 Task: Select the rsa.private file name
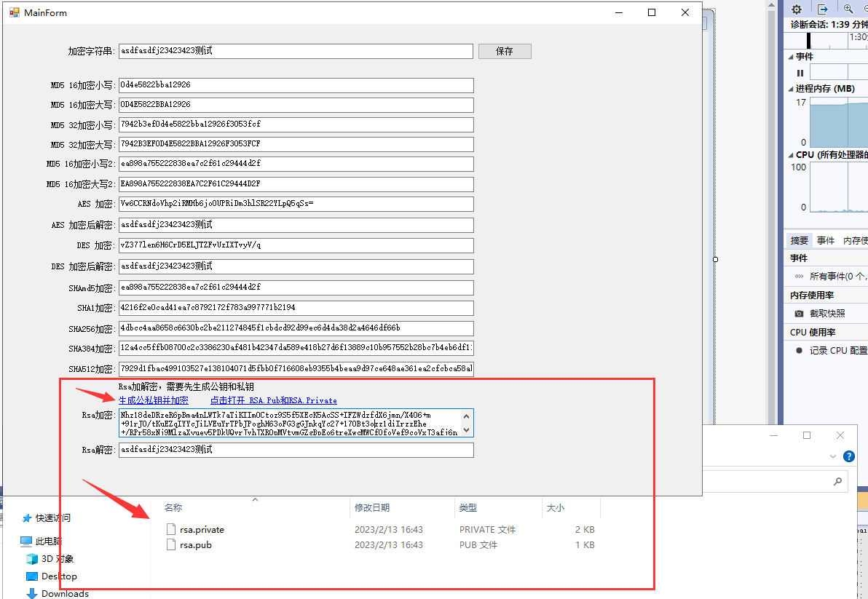(x=202, y=529)
